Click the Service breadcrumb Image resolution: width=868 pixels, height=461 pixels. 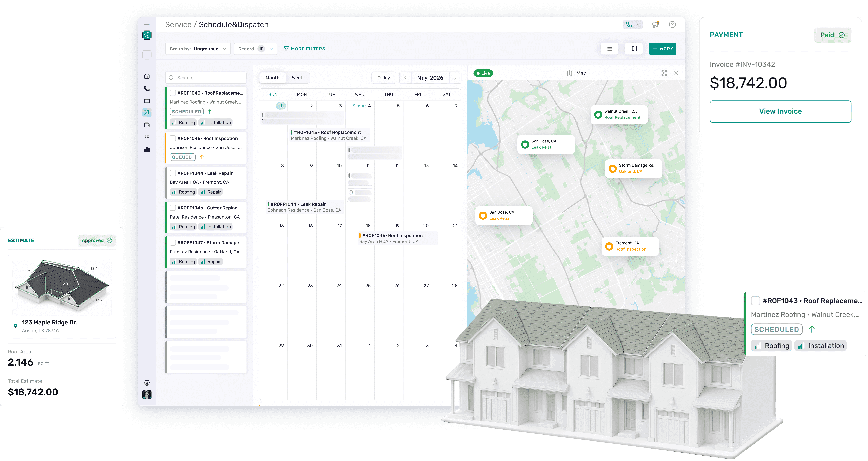[178, 25]
